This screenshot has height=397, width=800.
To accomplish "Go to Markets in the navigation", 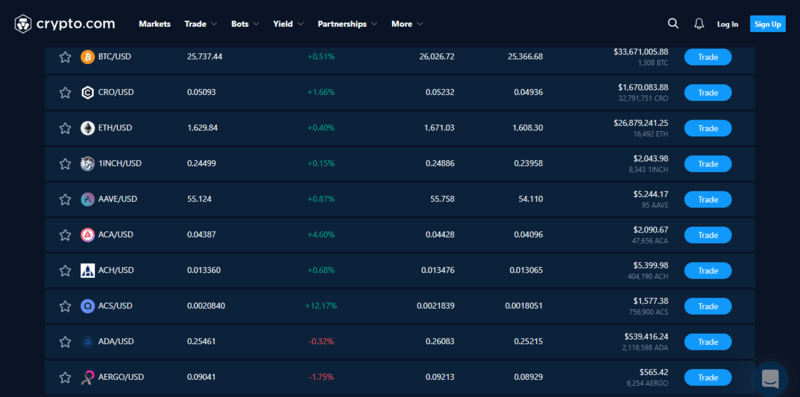I will coord(155,24).
